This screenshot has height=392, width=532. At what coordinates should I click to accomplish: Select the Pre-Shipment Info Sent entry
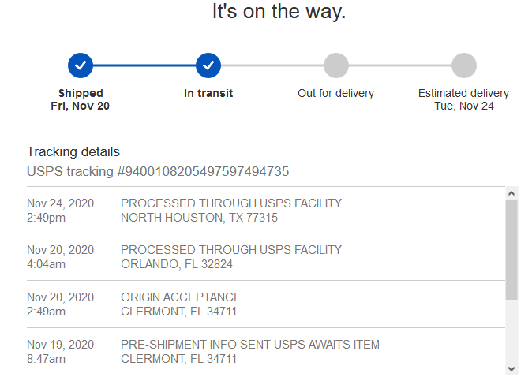pos(266,352)
